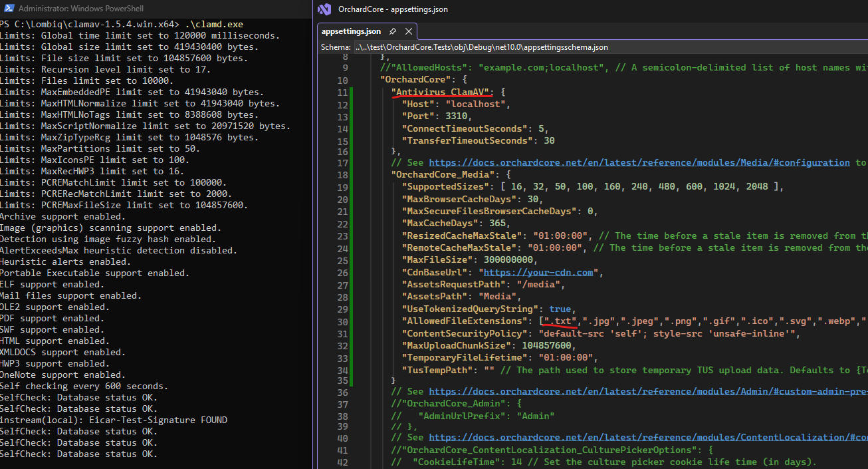Open the Admin custom-admin-prefix docs link

click(648, 392)
